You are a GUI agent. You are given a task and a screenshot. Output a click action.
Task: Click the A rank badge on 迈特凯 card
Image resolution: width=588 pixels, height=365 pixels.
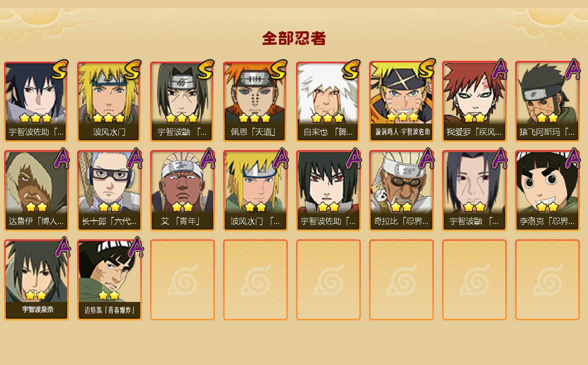click(x=135, y=247)
